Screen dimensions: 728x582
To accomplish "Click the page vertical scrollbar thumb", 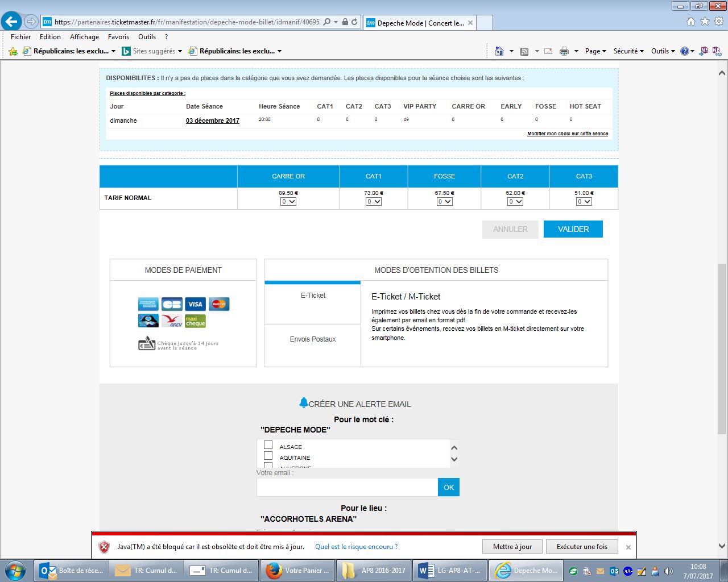I will 722,349.
